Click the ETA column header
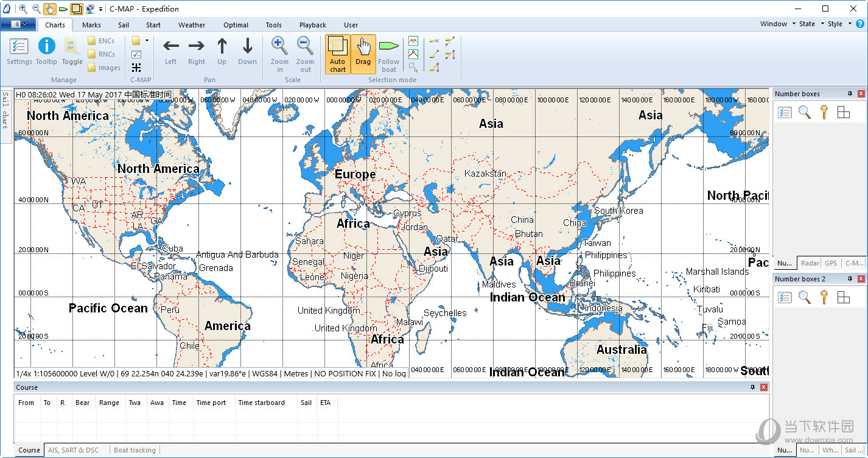The image size is (868, 458). 326,403
